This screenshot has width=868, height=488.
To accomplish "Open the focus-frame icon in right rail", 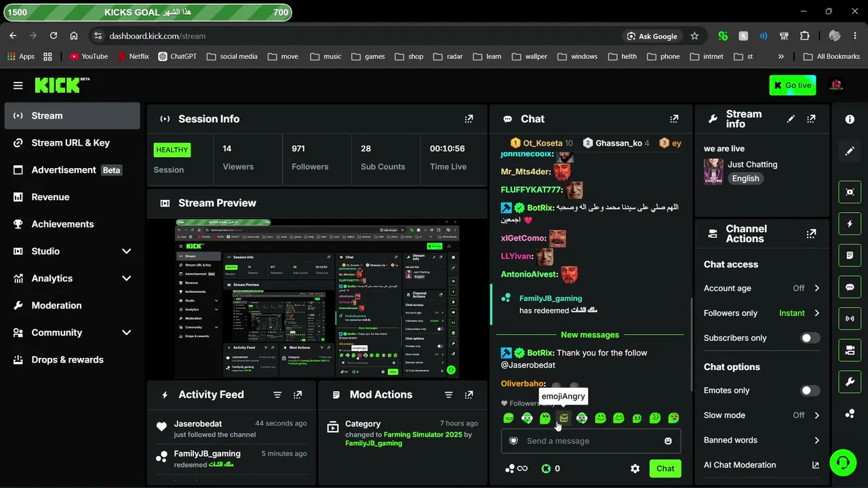I will coord(850,192).
